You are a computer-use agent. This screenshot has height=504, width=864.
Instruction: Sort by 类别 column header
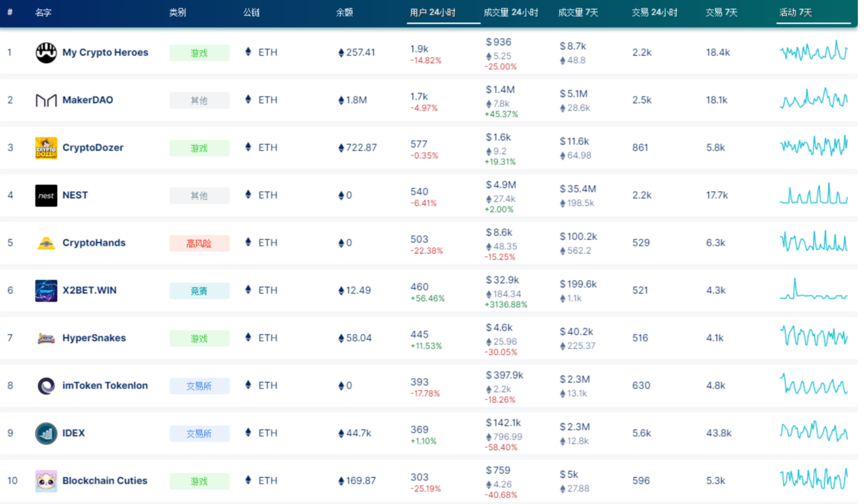click(x=177, y=12)
